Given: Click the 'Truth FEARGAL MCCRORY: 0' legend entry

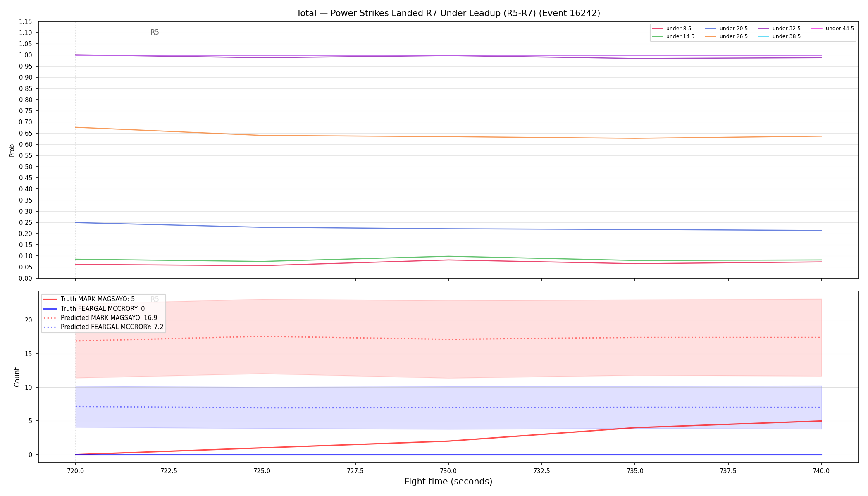Looking at the screenshot, I should pyautogui.click(x=94, y=308).
